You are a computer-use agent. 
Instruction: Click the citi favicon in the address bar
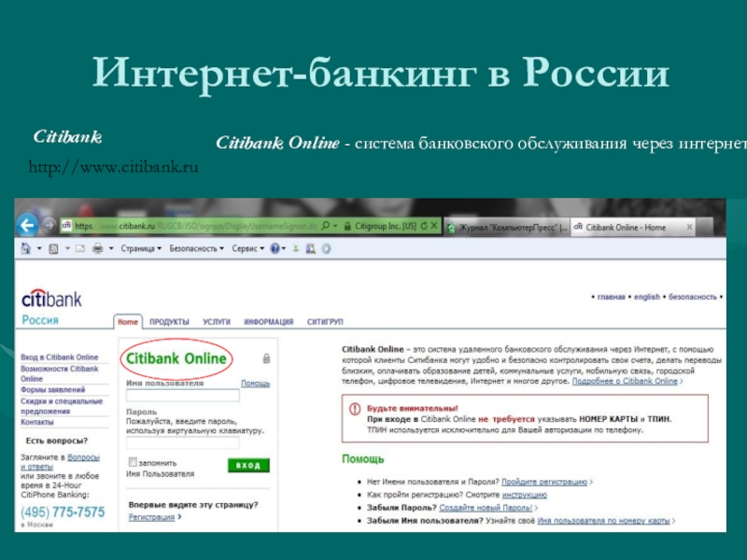coord(66,225)
